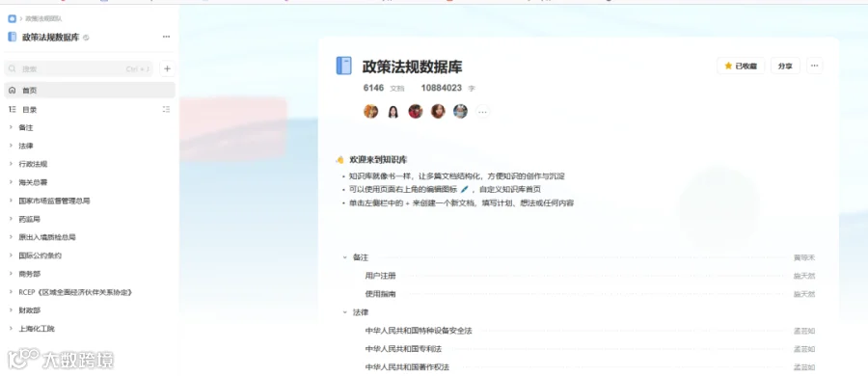This screenshot has width=868, height=376.
Task: Click the collapse-all icon next to 目录
Action: tap(166, 110)
